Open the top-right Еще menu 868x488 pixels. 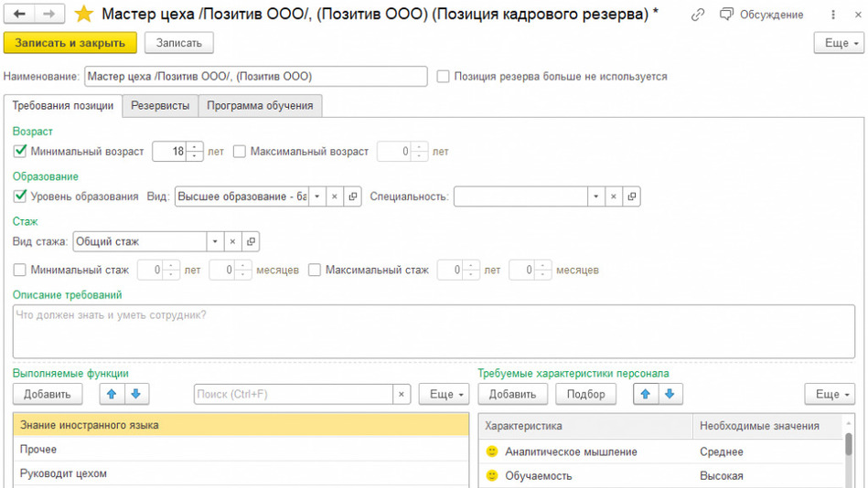[837, 43]
